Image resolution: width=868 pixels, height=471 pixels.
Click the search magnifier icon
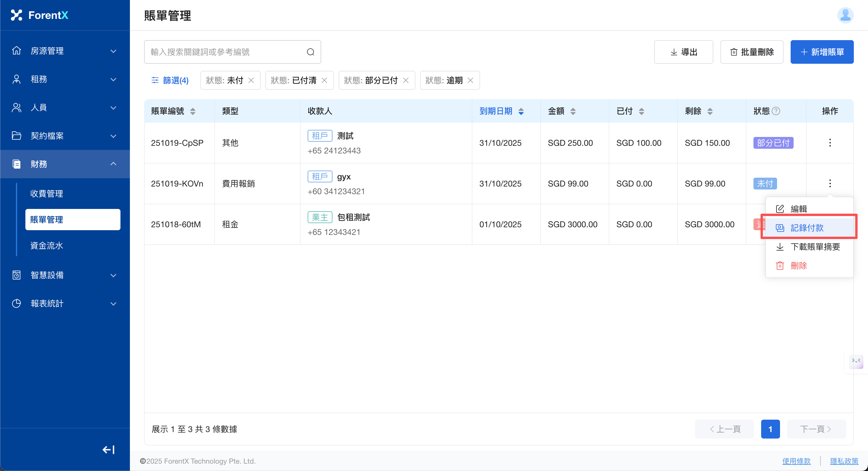point(310,52)
